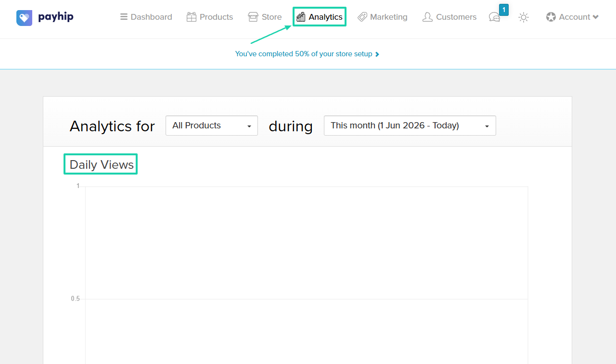Viewport: 616px width, 364px height.
Task: Open the Marketing section
Action: click(383, 17)
